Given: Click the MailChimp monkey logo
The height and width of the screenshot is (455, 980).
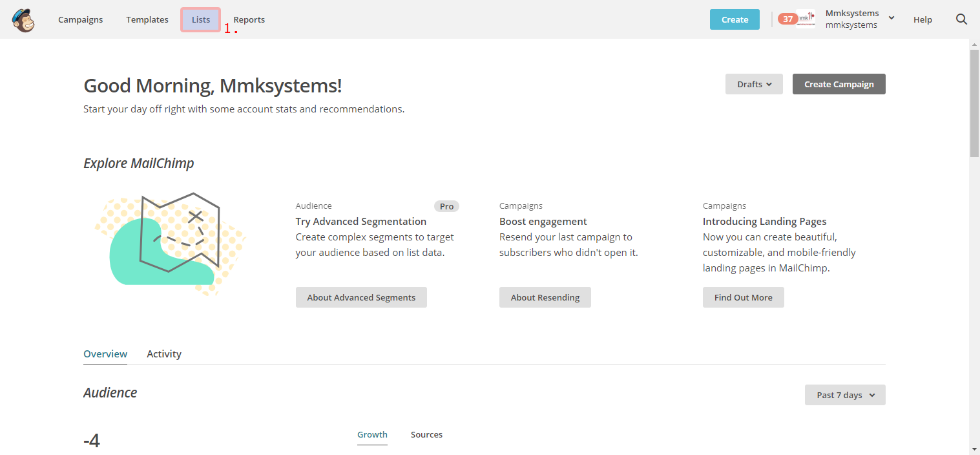Looking at the screenshot, I should (x=23, y=19).
